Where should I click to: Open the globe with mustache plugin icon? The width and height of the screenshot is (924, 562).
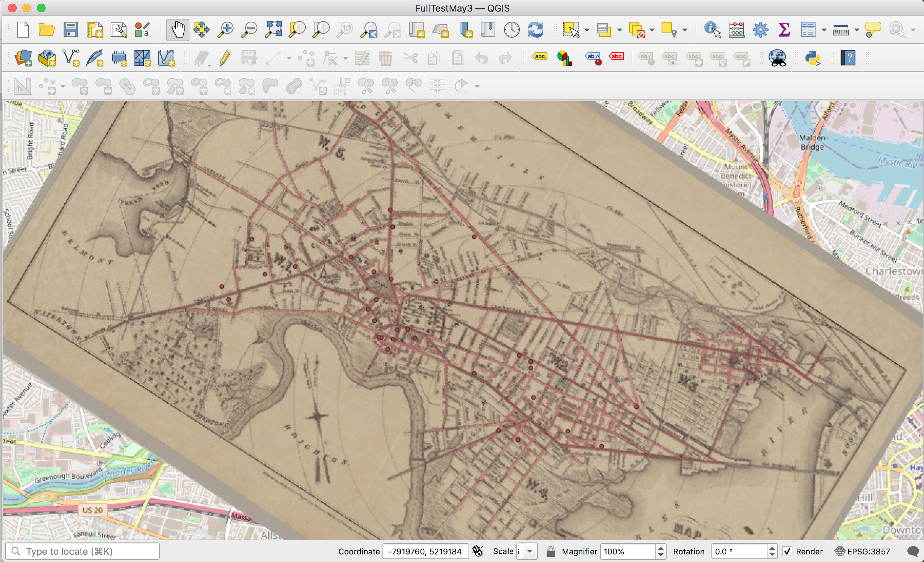(777, 58)
